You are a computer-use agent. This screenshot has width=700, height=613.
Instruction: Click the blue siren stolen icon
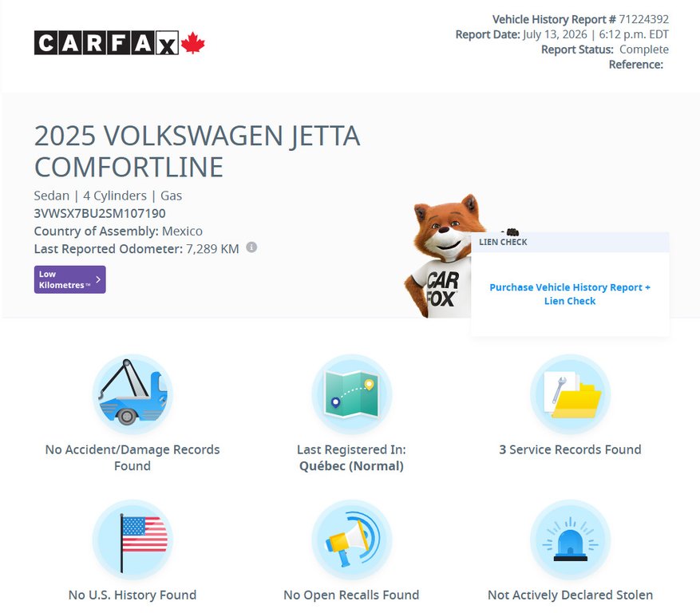click(570, 540)
